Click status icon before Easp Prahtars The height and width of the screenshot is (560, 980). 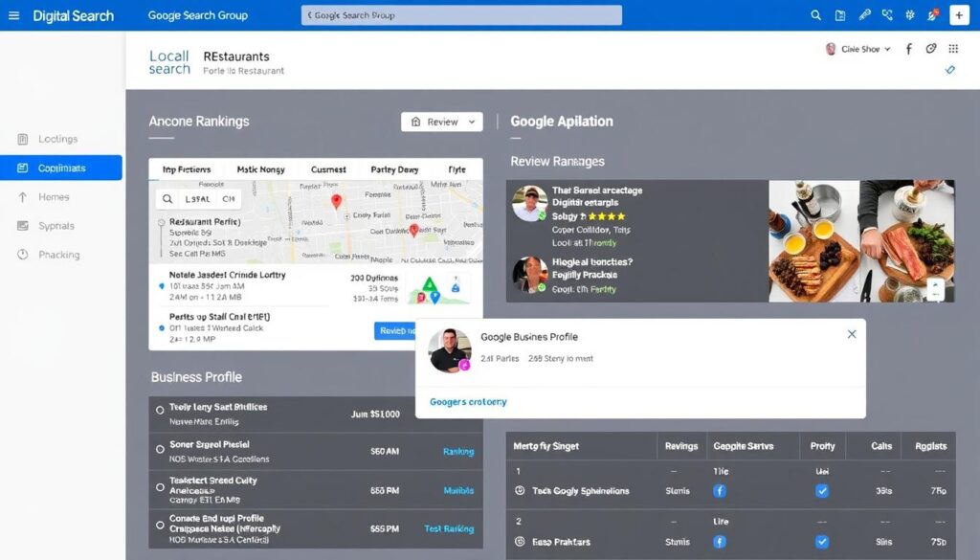tap(520, 542)
